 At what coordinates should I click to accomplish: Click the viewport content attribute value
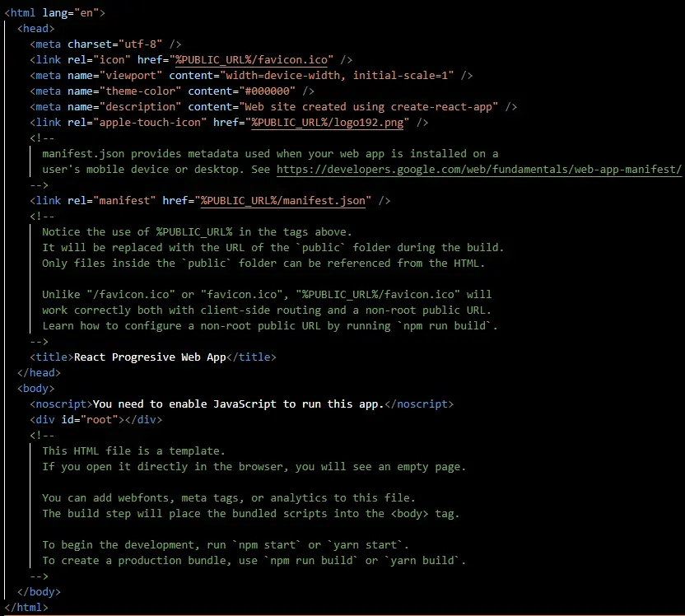pos(337,75)
